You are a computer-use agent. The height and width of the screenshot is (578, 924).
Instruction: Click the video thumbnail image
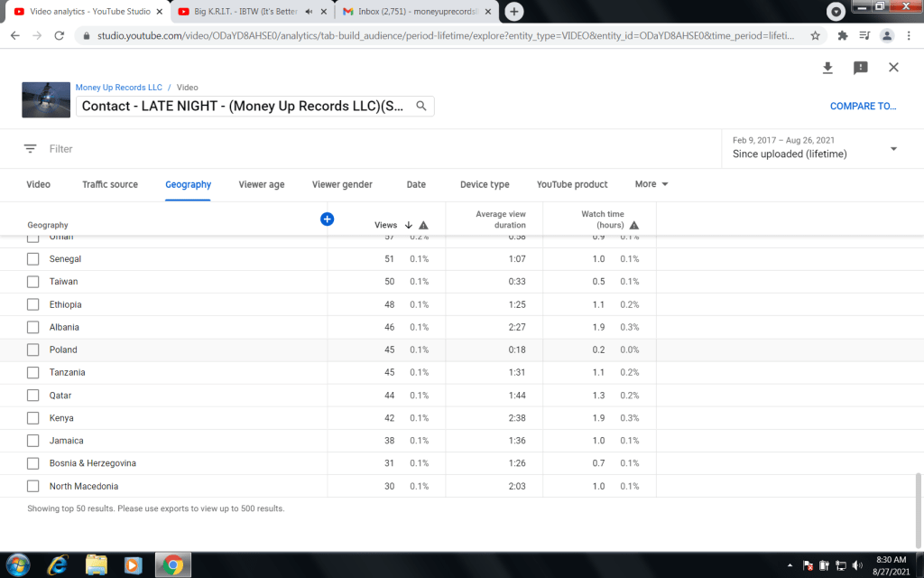46,99
